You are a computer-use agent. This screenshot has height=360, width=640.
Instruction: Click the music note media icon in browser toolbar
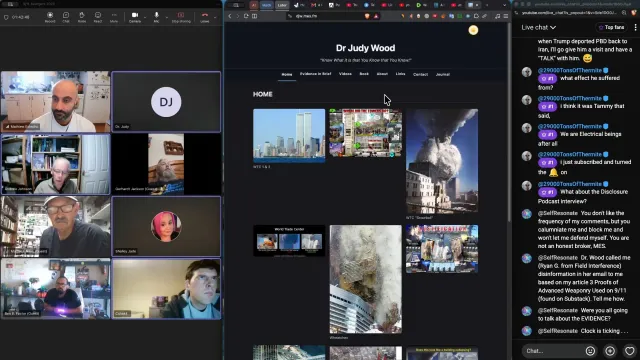coord(498,16)
